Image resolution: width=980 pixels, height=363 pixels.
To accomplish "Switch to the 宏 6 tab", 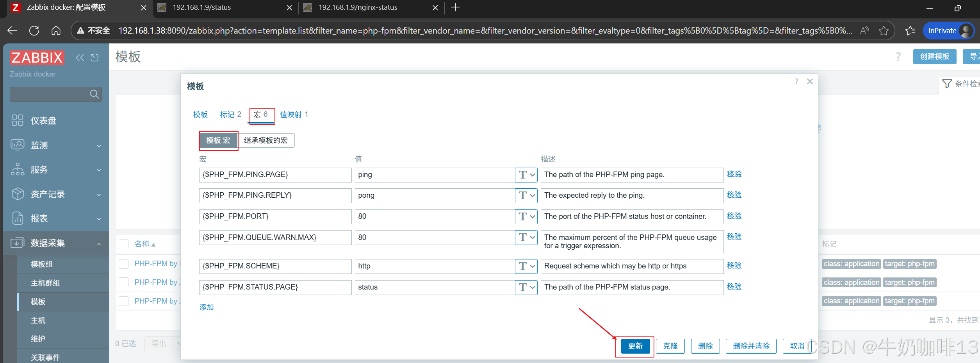I will pos(260,114).
